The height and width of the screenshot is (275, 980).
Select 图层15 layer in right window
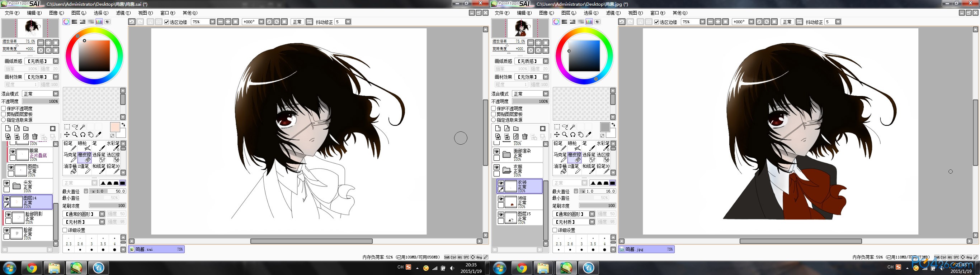point(520,218)
